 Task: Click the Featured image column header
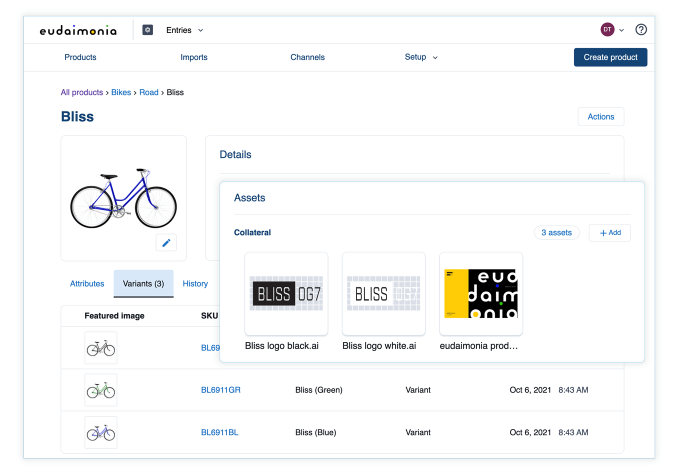tap(114, 316)
